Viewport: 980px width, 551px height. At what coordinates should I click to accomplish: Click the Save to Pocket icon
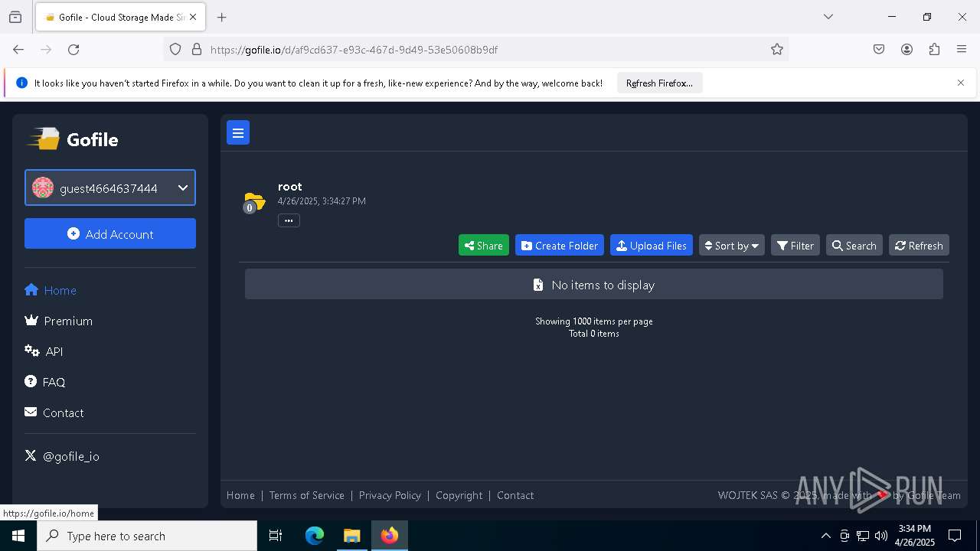point(879,50)
